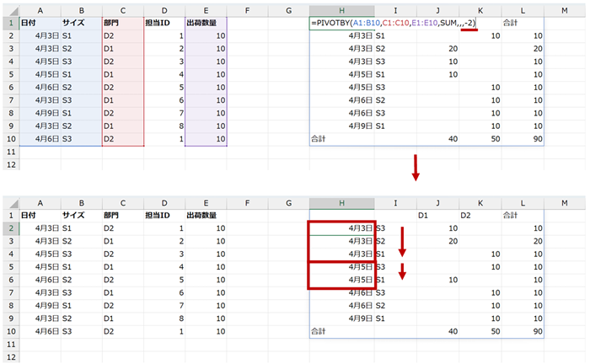Click the 日付 header cell in upper sheet

tap(40, 23)
